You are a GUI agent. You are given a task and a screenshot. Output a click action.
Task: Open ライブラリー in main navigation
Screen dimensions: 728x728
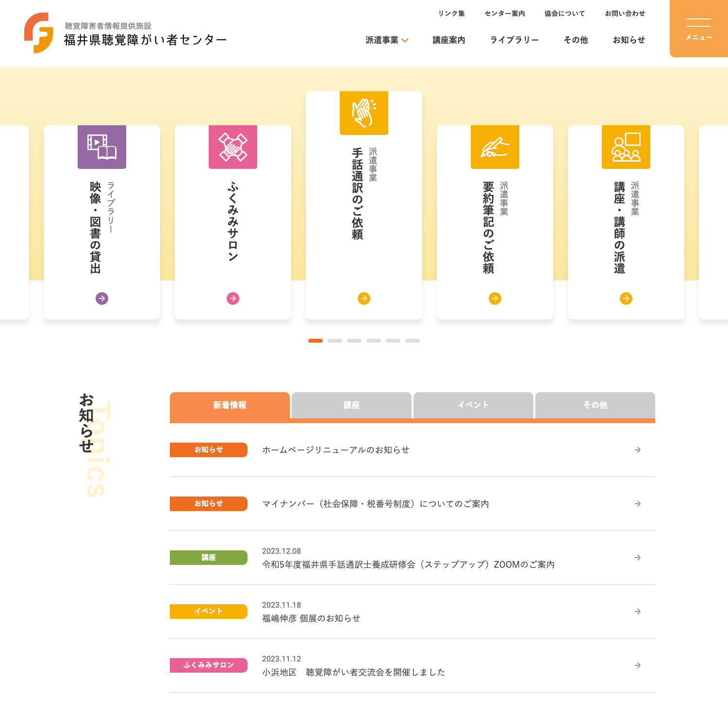[514, 40]
